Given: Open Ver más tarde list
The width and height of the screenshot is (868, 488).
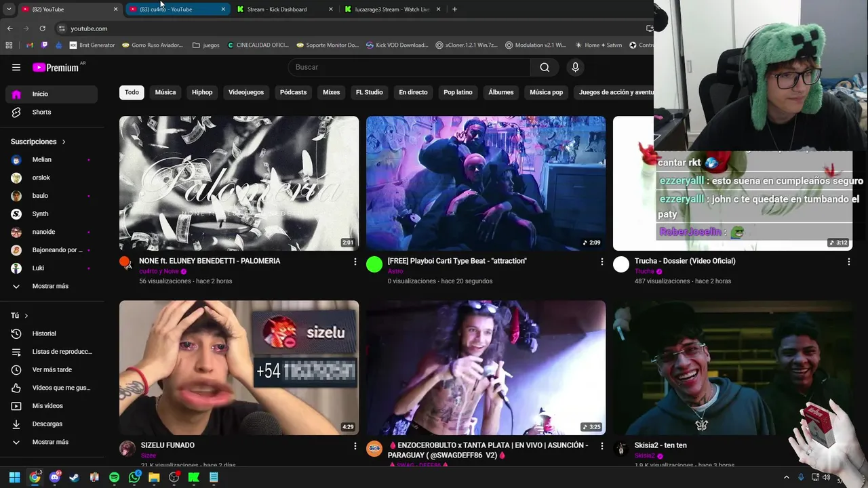Looking at the screenshot, I should (x=52, y=369).
